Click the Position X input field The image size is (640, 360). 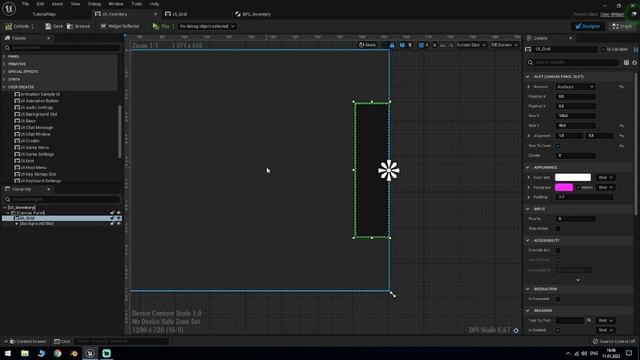[x=575, y=97]
